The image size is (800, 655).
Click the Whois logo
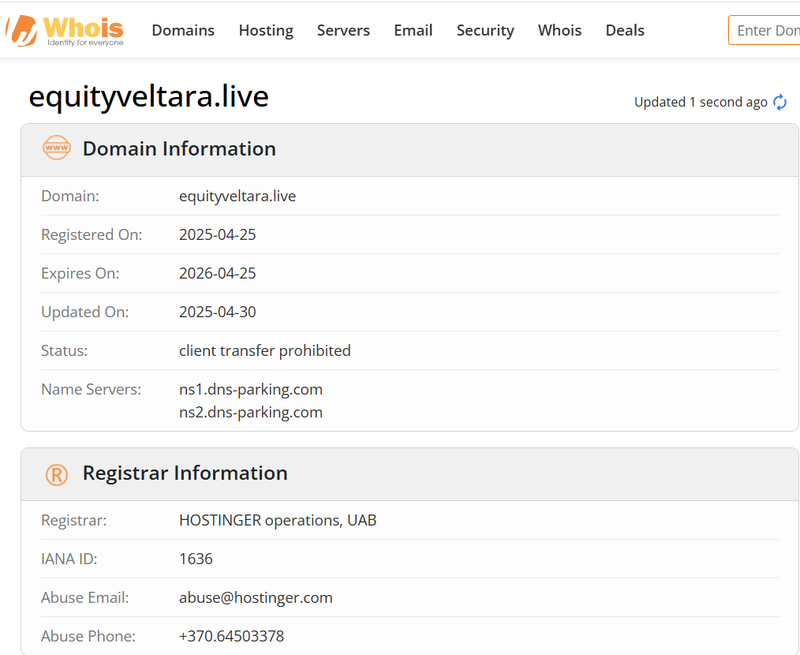point(65,31)
